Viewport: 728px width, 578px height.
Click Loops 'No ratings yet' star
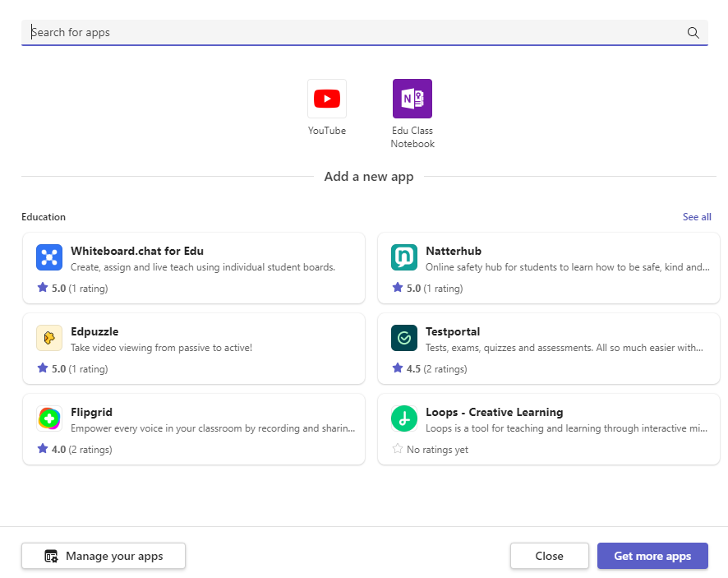point(398,449)
